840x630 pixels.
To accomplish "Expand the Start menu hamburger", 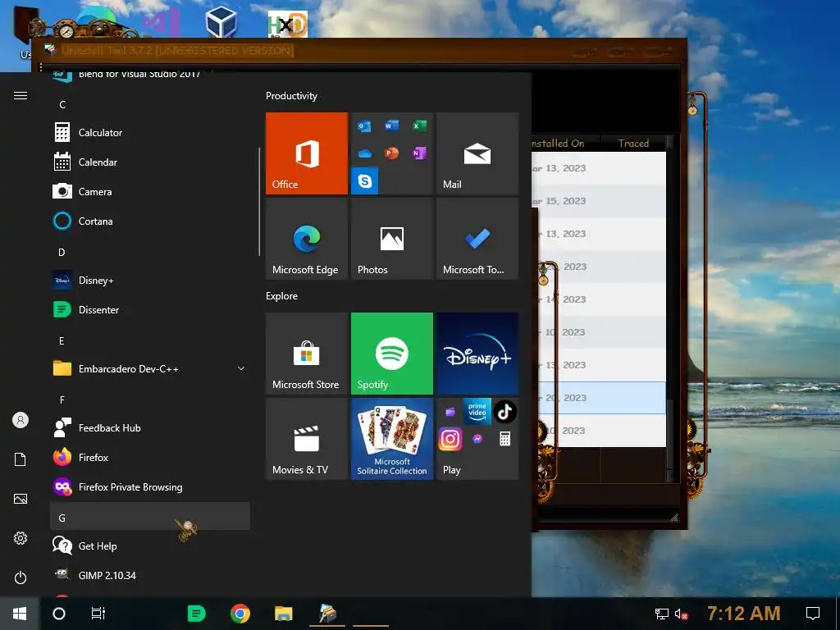I will [x=21, y=95].
